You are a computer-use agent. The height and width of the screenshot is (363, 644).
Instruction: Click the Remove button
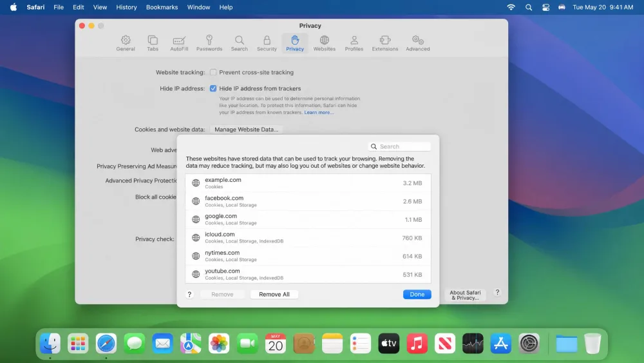(x=222, y=295)
